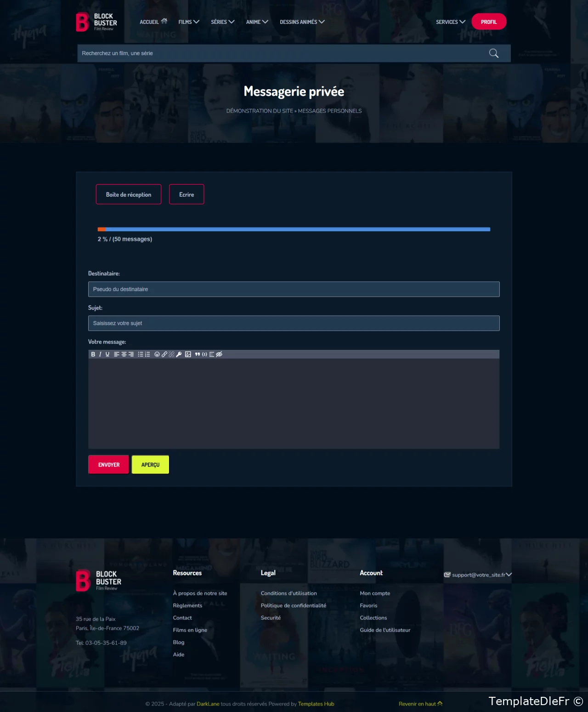Image resolution: width=588 pixels, height=712 pixels.
Task: Open the Séries dropdown menu
Action: (x=222, y=22)
